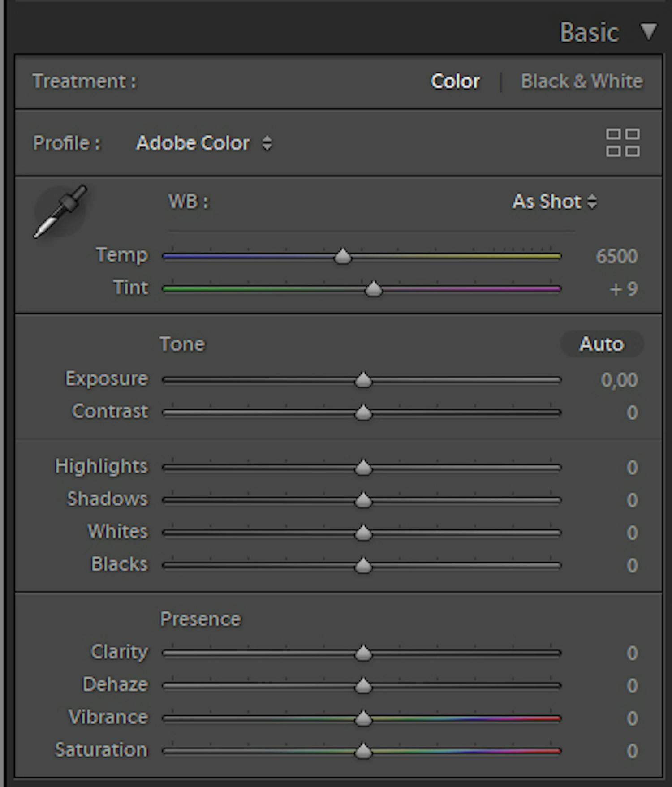Switch treatment to Black & White
Image resolution: width=672 pixels, height=787 pixels.
[582, 82]
